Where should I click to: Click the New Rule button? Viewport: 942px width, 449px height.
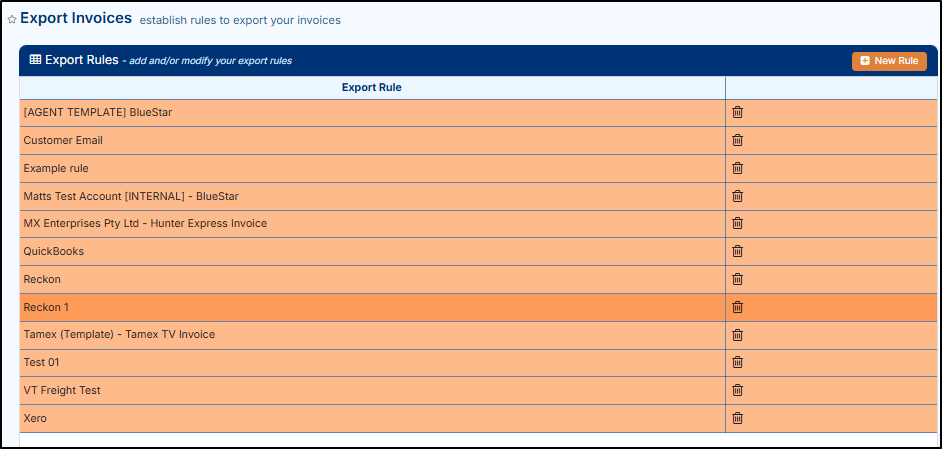coord(889,61)
